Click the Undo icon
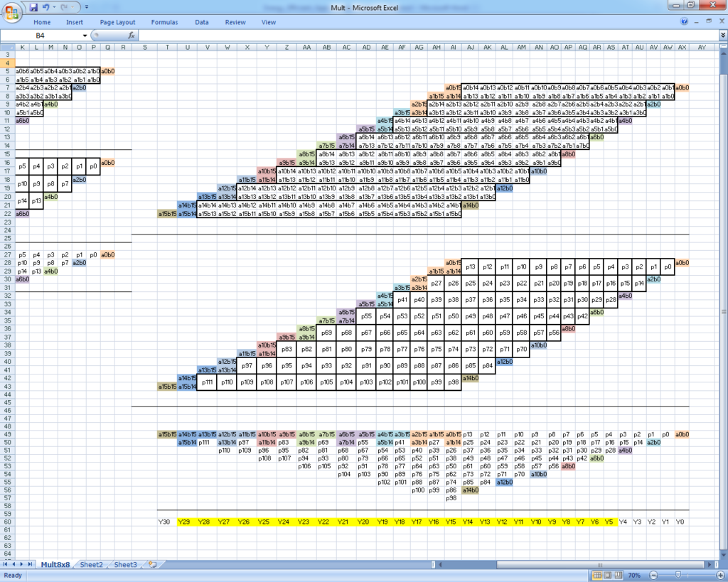 (45, 6)
